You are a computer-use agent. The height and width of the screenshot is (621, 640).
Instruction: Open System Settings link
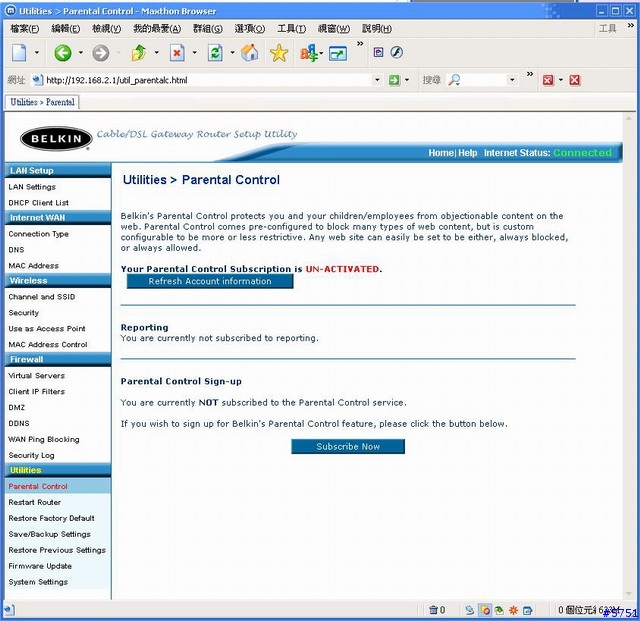point(38,582)
